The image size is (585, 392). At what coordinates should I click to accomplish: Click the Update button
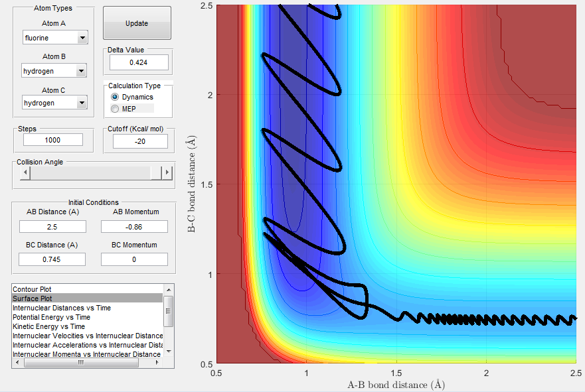point(137,23)
